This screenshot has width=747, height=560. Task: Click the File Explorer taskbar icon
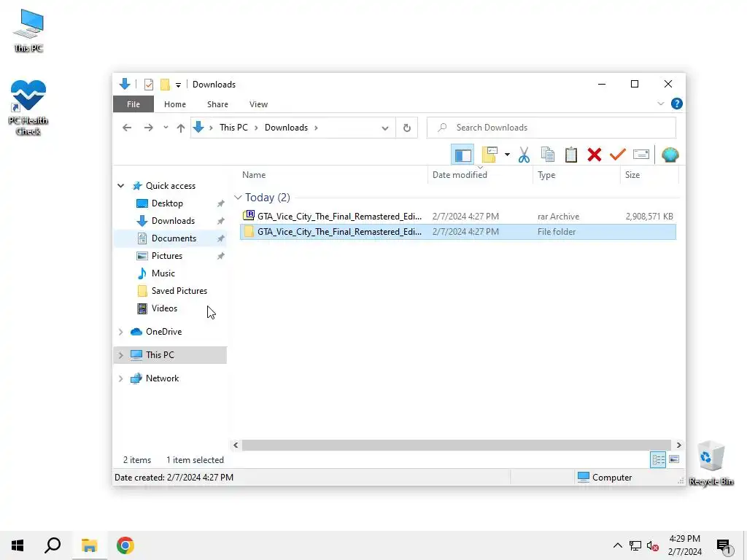pyautogui.click(x=89, y=545)
